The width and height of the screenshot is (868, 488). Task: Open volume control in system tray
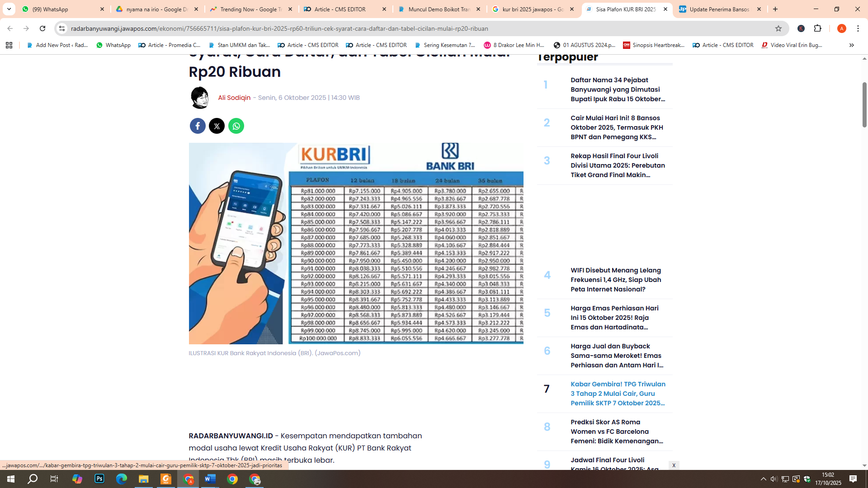[774, 479]
